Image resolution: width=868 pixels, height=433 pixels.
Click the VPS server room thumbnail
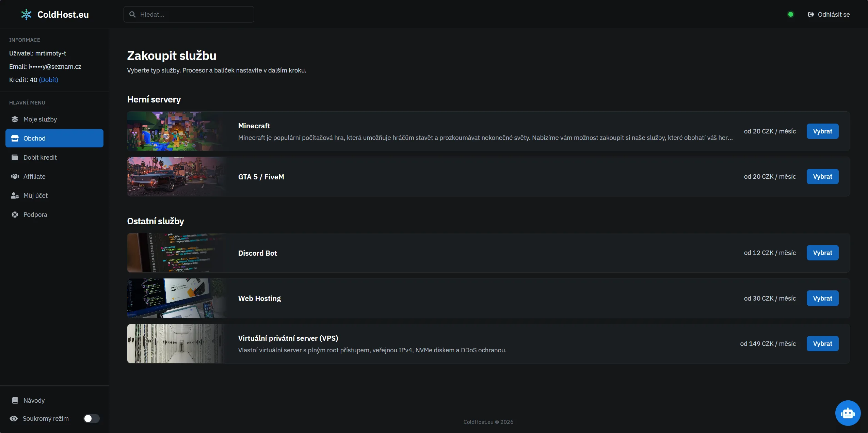[x=177, y=343]
